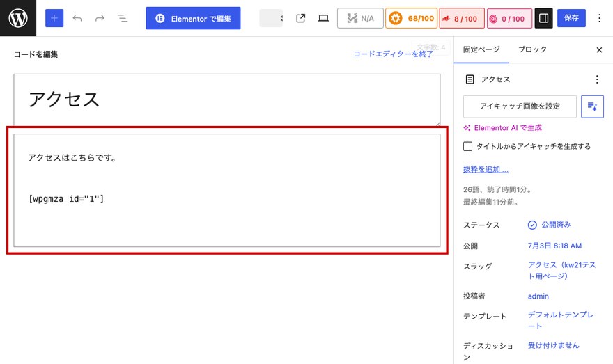Image resolution: width=613 pixels, height=364 pixels.
Task: Open page in new tab icon
Action: [301, 18]
